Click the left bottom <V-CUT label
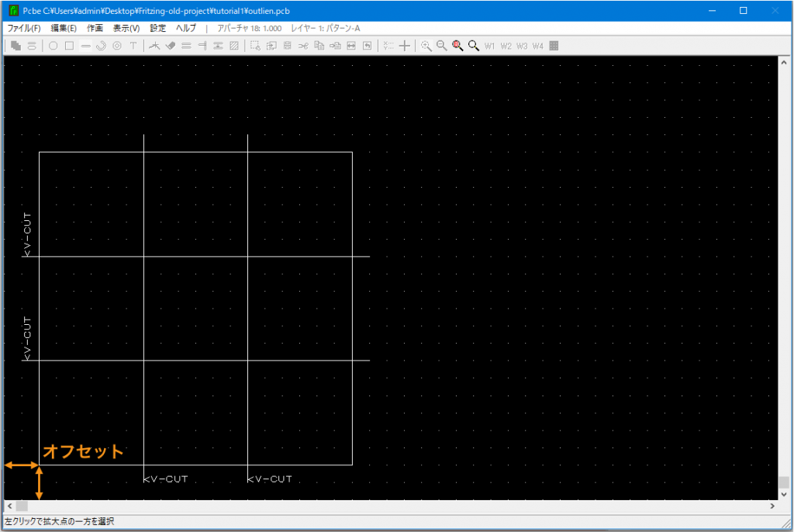Viewport: 794px width, 532px height. pos(166,479)
